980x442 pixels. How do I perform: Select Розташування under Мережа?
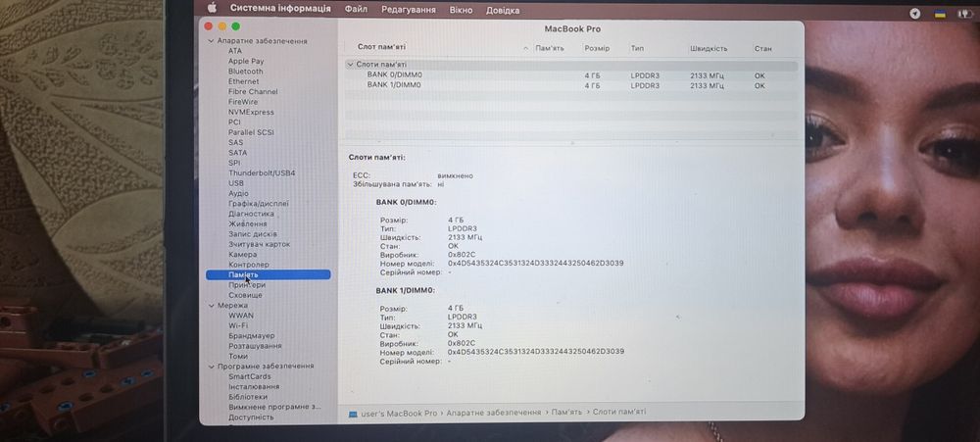pyautogui.click(x=255, y=346)
